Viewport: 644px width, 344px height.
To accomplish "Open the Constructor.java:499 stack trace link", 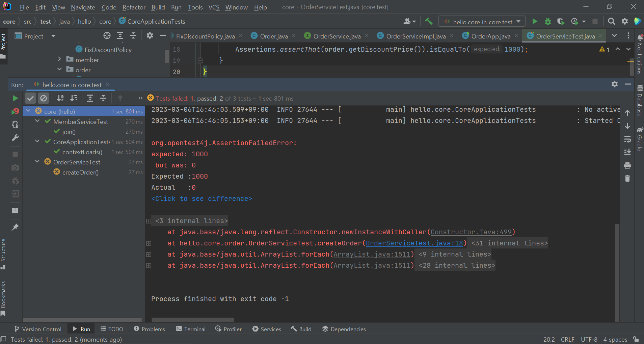I will click(x=471, y=232).
